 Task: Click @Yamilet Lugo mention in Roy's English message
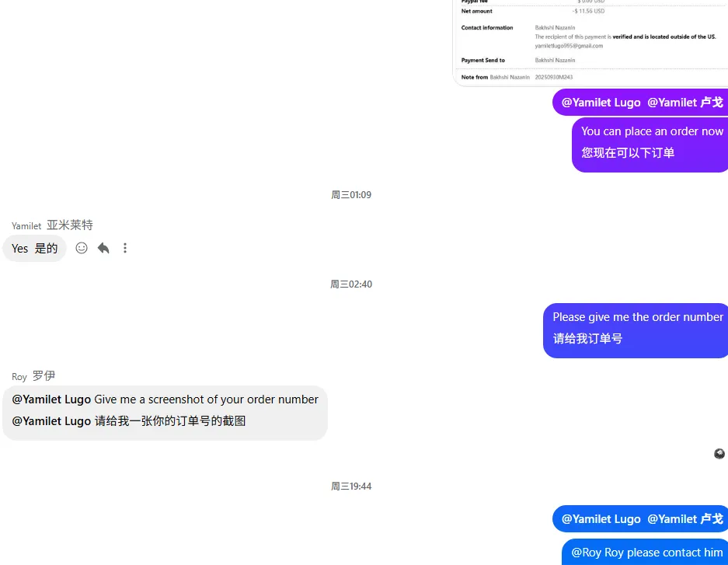point(51,399)
